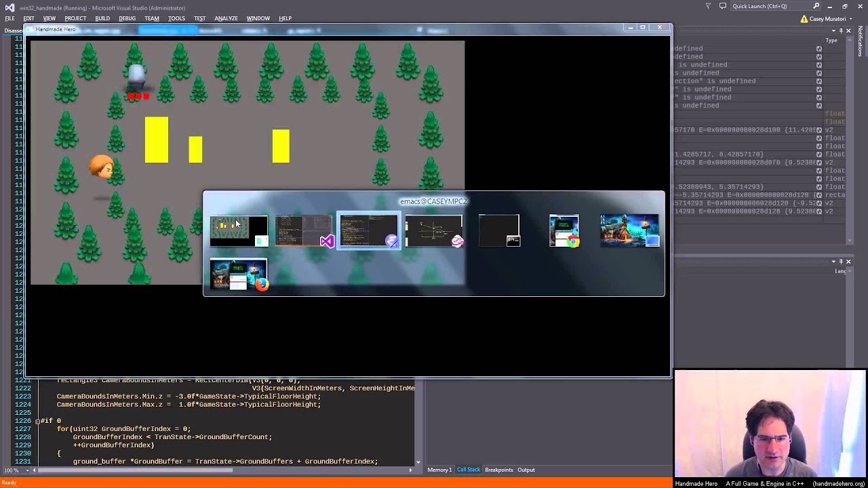Open the TEAM menu
This screenshot has height=488, width=868.
pyautogui.click(x=152, y=18)
